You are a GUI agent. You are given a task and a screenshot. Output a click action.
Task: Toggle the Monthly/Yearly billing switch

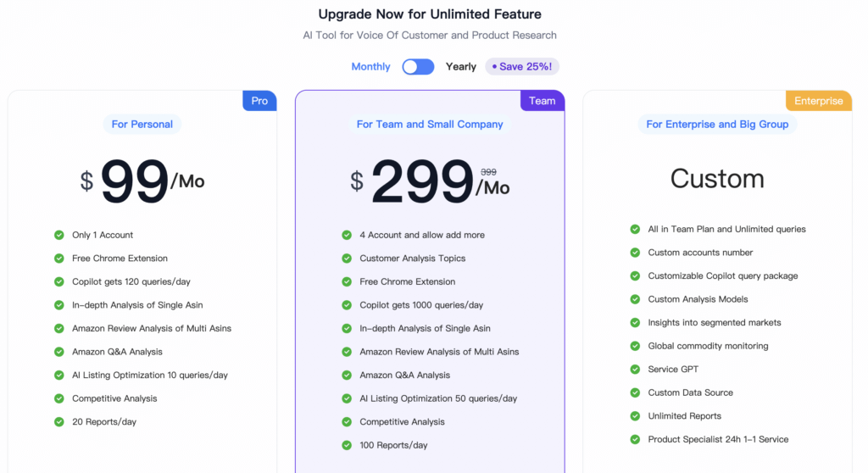click(418, 66)
